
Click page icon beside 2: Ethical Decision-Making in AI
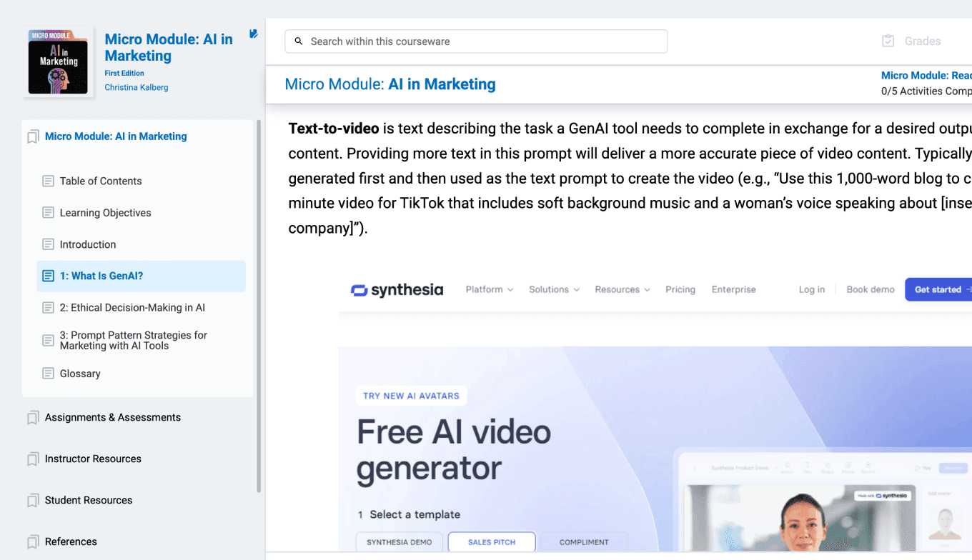pyautogui.click(x=48, y=308)
